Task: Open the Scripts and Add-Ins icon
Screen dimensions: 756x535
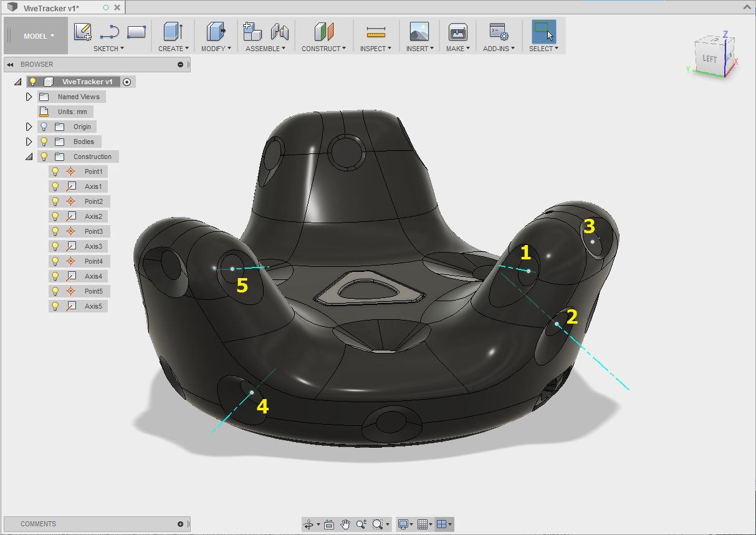Action: coord(499,31)
